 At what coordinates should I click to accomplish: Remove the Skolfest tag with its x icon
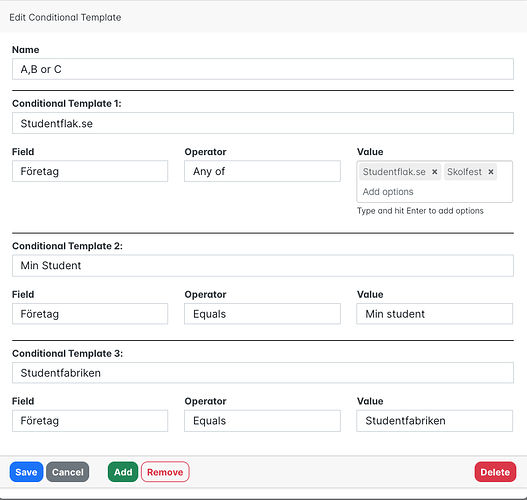[491, 172]
